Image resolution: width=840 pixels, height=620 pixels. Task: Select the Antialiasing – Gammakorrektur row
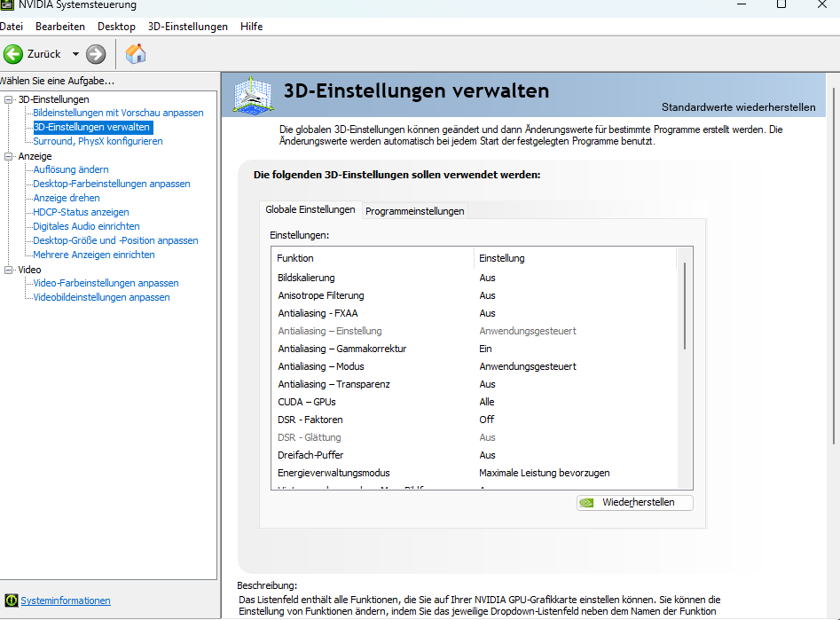click(475, 349)
